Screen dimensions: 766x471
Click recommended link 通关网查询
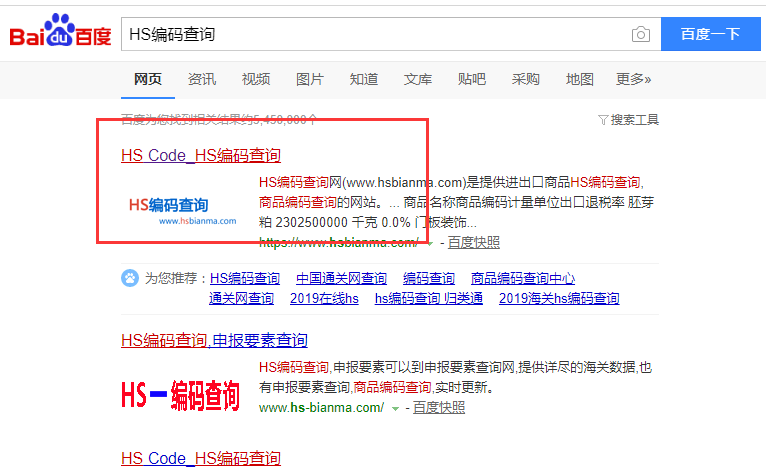(241, 299)
